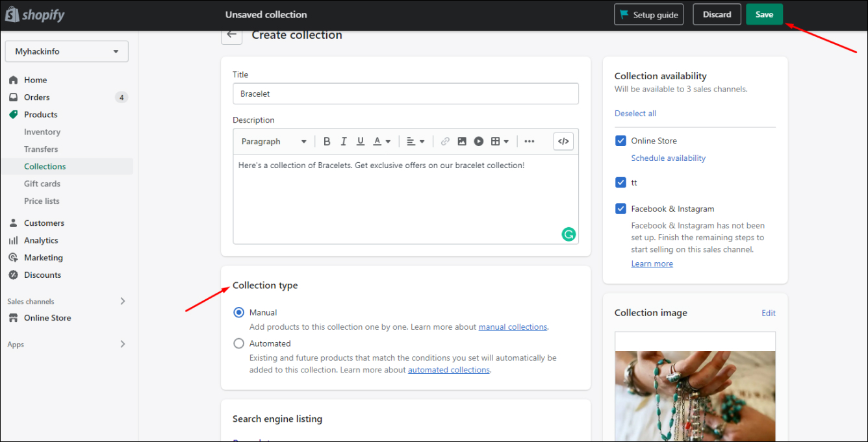Insert a link with the chain icon

pos(445,141)
